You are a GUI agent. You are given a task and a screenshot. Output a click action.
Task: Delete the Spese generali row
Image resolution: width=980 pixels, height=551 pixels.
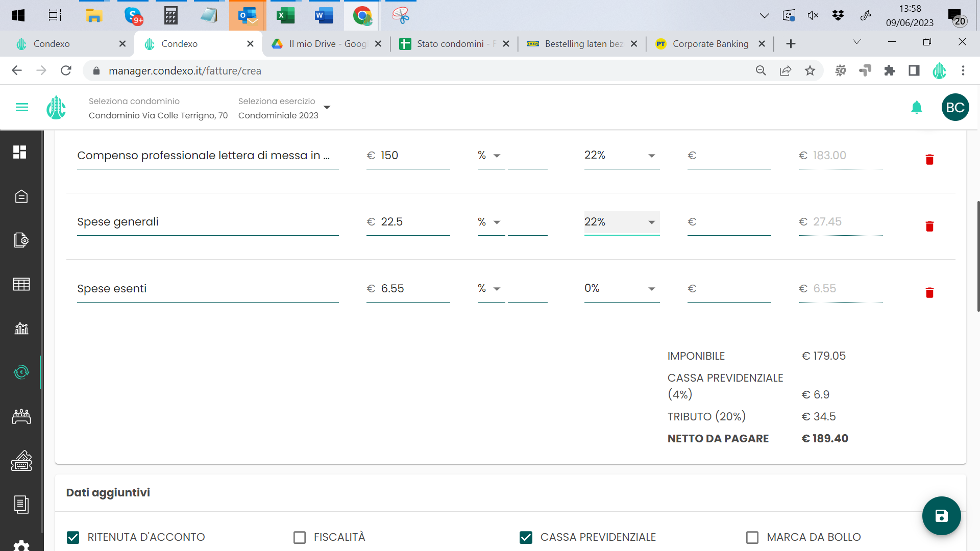(x=929, y=226)
